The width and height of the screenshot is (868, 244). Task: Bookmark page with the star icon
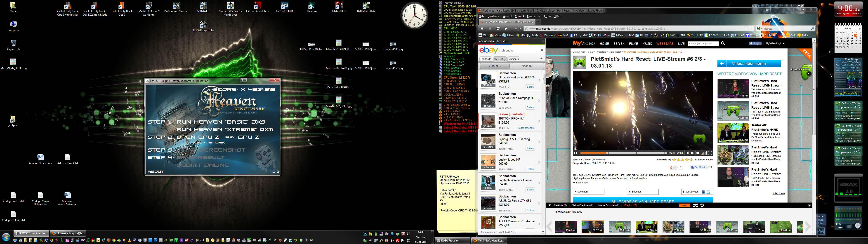(747, 29)
